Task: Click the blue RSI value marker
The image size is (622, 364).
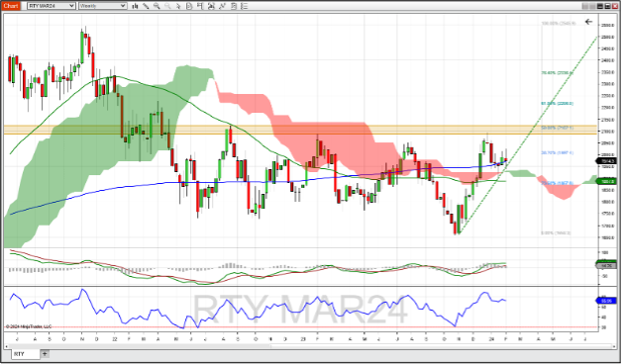Action: tap(606, 301)
